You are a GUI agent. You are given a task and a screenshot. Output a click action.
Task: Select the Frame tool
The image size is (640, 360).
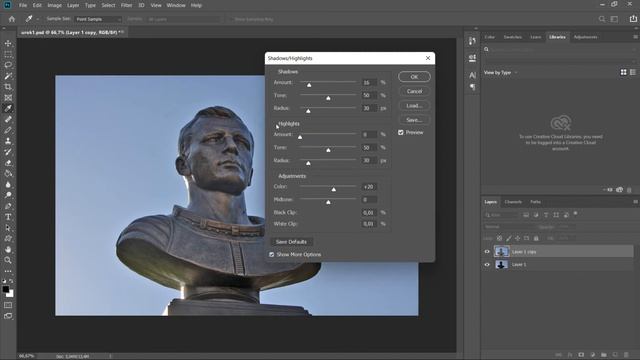click(8, 98)
